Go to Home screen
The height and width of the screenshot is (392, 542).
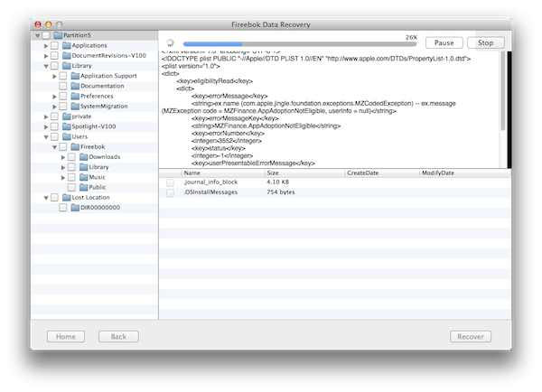[66, 337]
